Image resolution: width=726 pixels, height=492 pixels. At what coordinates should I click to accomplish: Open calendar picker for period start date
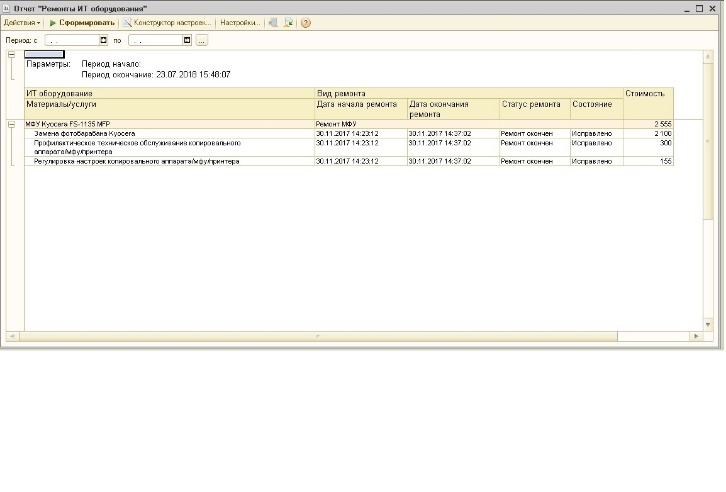tap(104, 40)
